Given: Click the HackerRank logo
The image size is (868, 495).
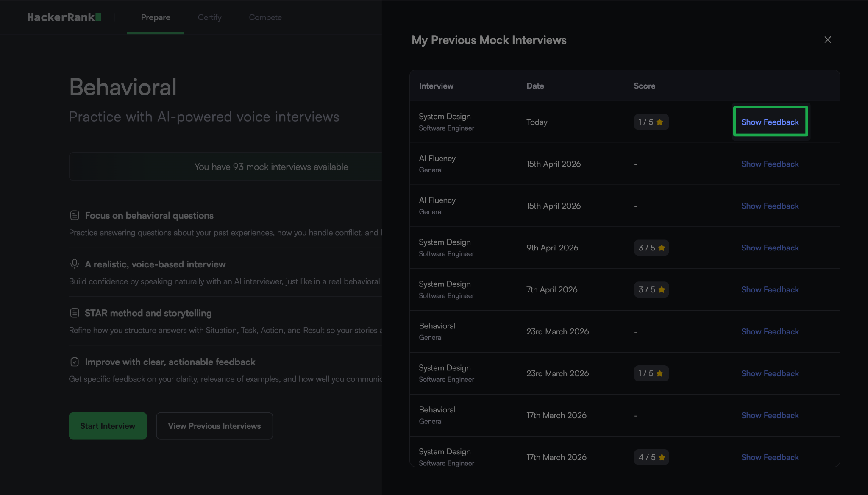Looking at the screenshot, I should point(64,17).
